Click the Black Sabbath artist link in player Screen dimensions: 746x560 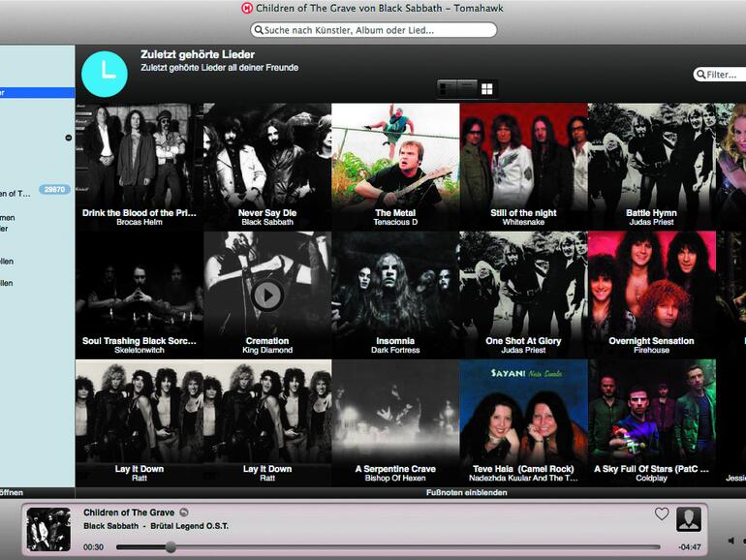click(110, 526)
